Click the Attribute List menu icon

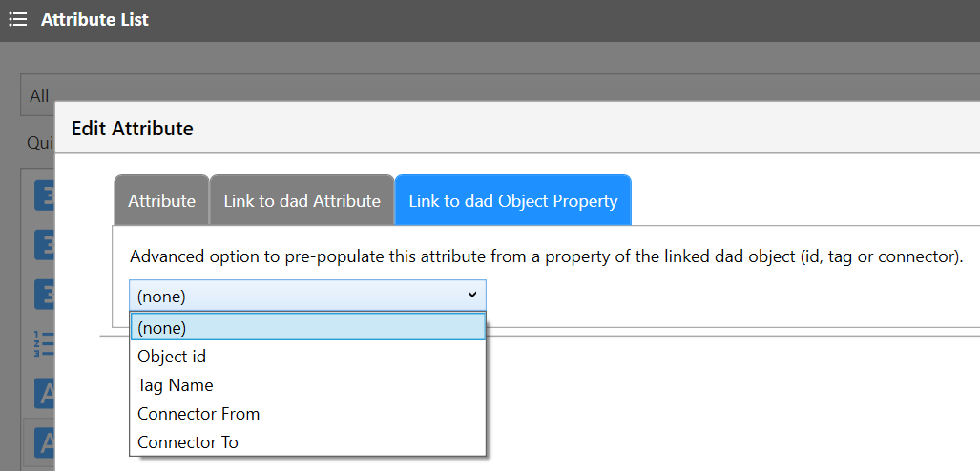18,20
